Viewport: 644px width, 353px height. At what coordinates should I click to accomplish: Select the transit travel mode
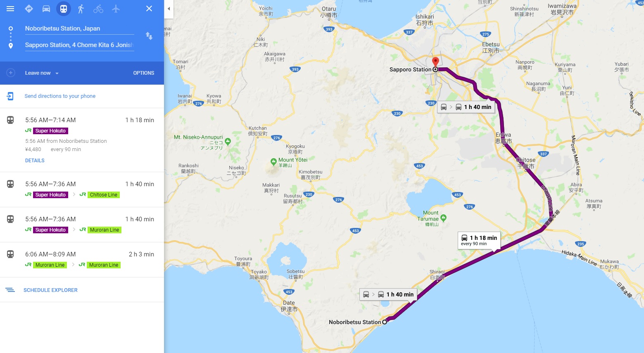64,9
